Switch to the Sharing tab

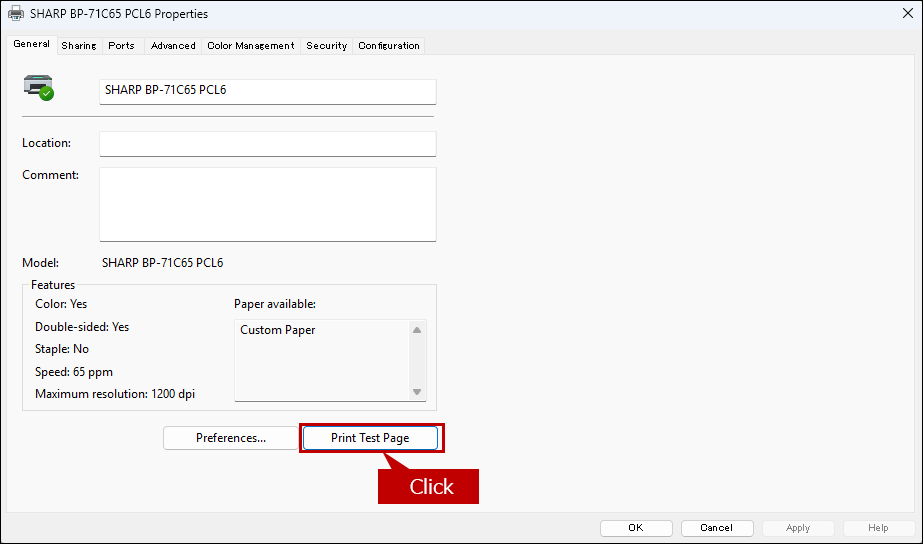tap(79, 45)
